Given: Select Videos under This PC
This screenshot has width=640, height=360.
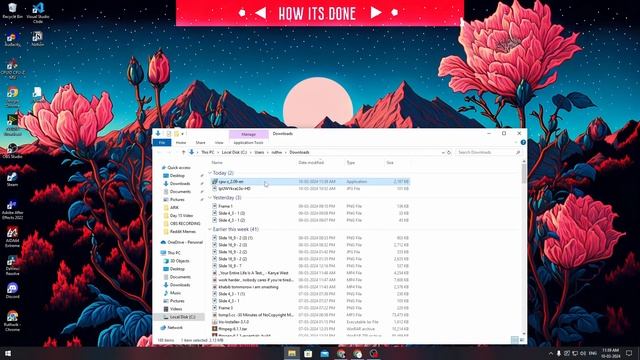Looking at the screenshot, I should click(176, 309).
